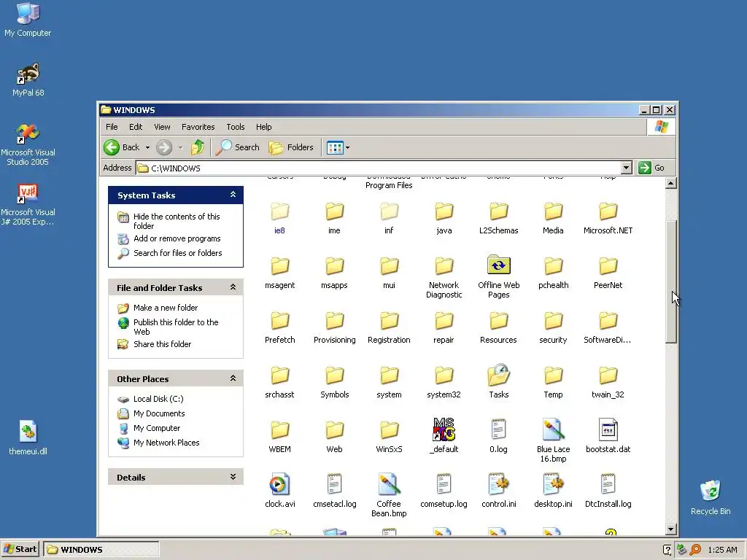Click the WINDOWS taskbar button

[101, 549]
